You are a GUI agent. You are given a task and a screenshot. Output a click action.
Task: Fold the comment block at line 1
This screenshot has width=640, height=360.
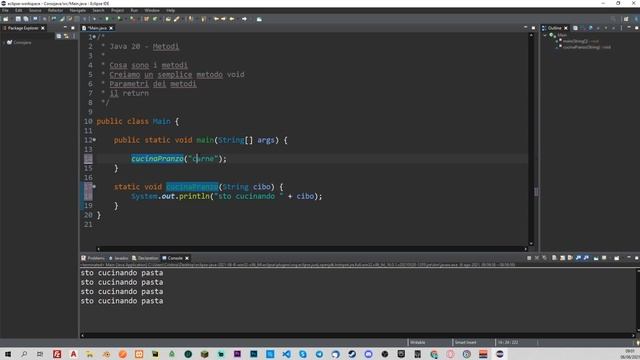tap(94, 37)
